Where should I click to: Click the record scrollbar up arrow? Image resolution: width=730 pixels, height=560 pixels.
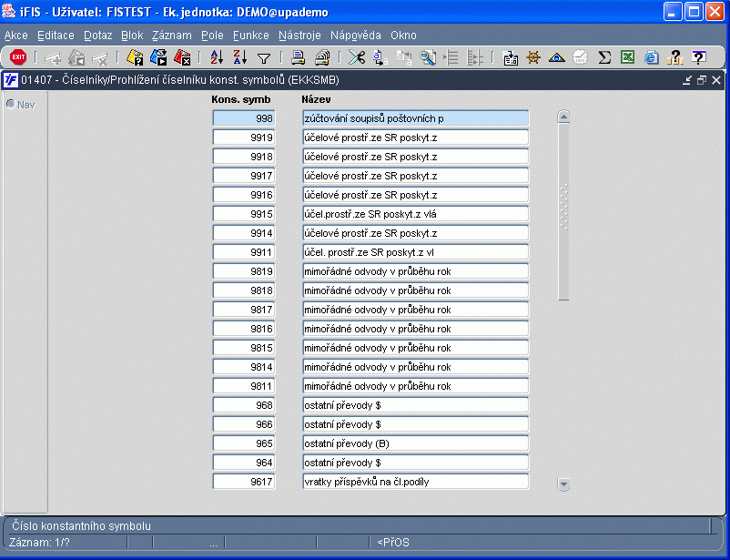(563, 116)
